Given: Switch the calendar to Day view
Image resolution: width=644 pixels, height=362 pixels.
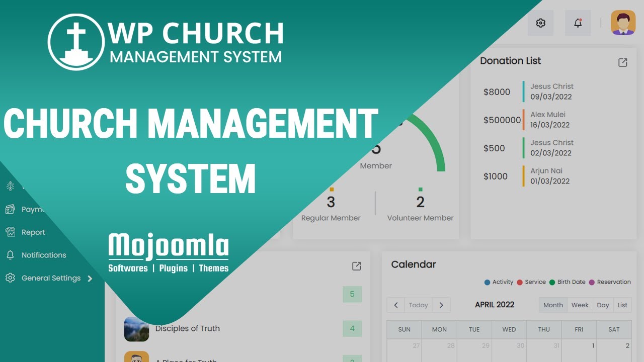Looking at the screenshot, I should click(603, 305).
